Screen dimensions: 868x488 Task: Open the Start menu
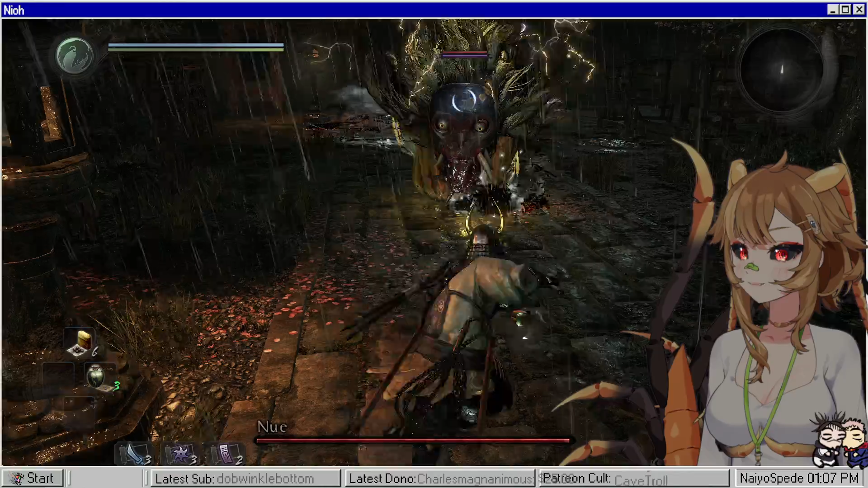point(33,478)
